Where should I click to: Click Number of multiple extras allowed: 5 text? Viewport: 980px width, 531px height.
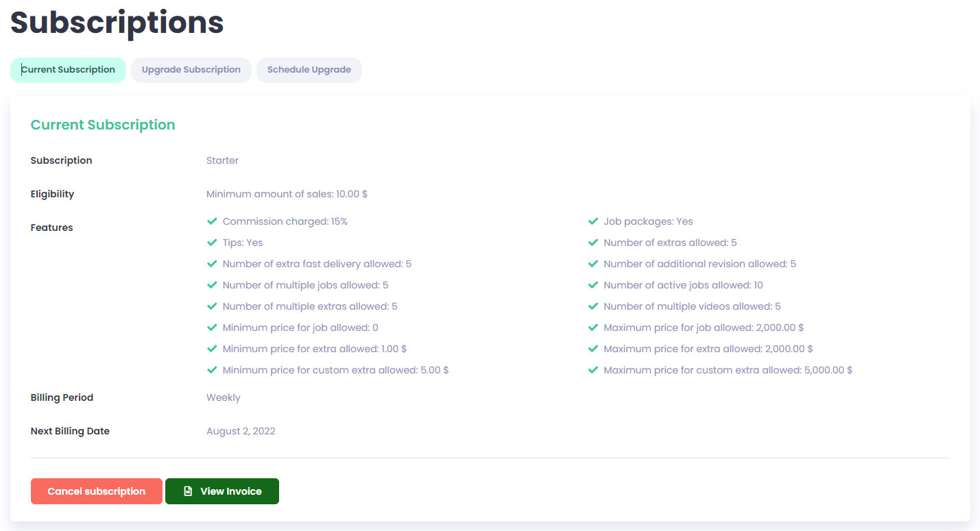point(310,306)
